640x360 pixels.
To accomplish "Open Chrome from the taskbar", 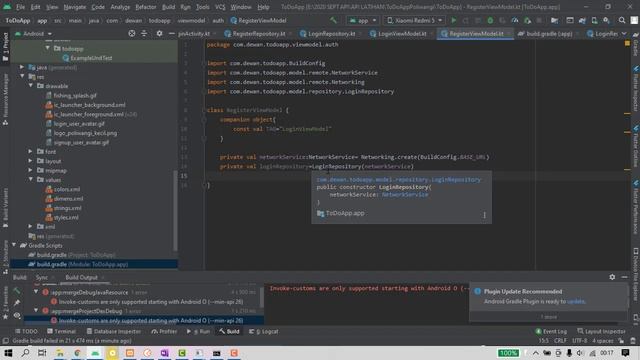I will point(77,353).
